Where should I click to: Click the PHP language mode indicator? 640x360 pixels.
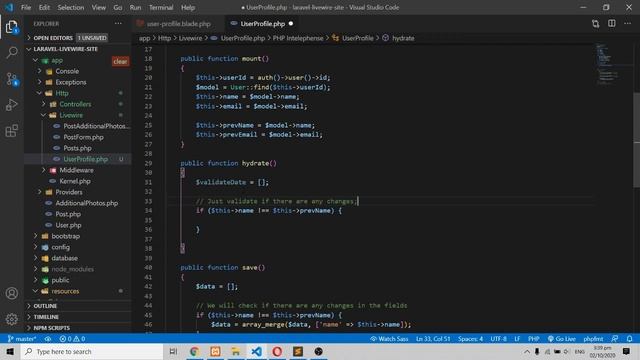533,339
